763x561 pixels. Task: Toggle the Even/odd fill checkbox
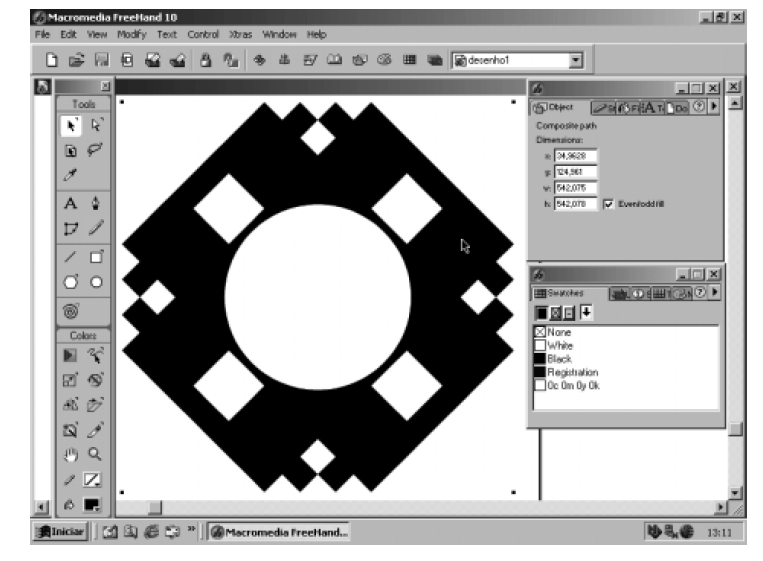608,204
